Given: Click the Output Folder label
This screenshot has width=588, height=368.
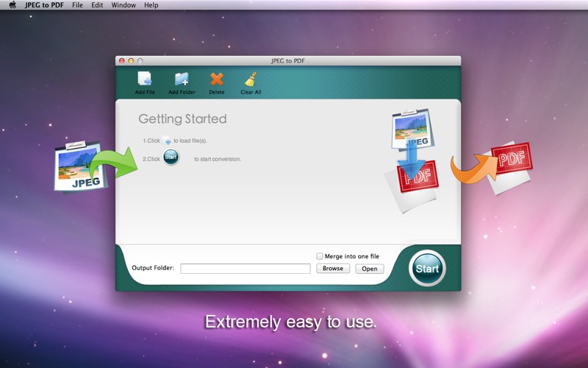Looking at the screenshot, I should coord(153,268).
